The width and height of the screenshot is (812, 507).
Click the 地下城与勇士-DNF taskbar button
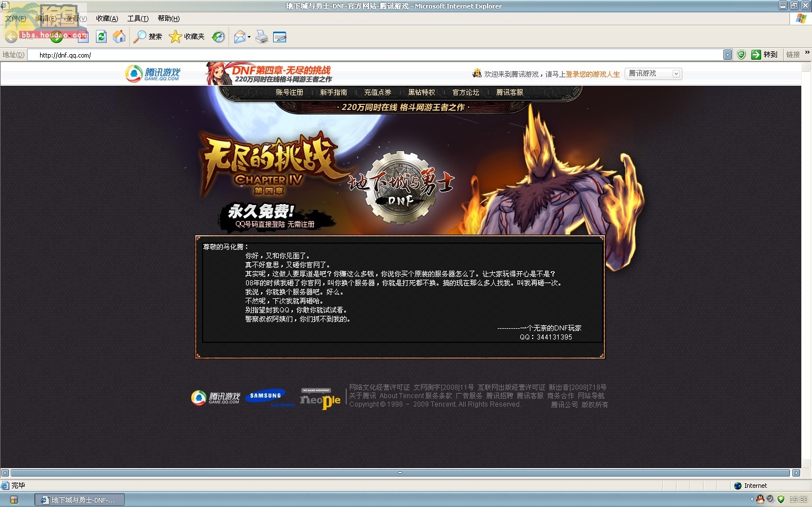[80, 500]
